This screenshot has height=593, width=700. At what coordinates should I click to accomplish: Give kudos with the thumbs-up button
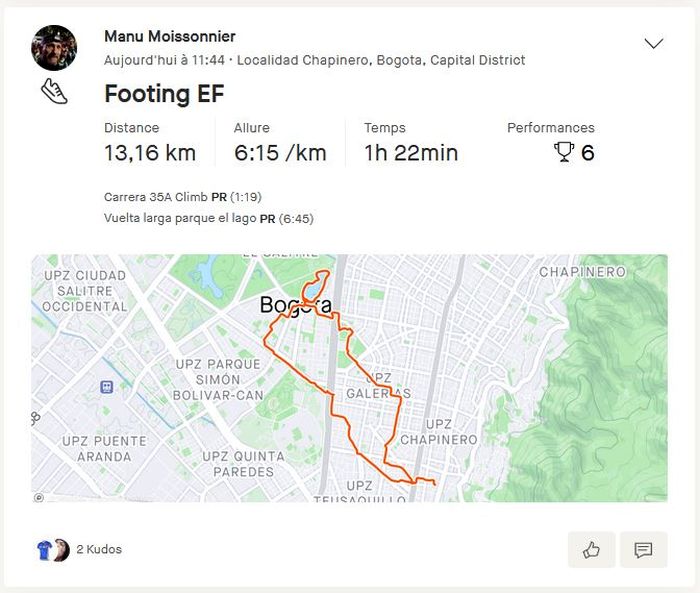pyautogui.click(x=591, y=549)
